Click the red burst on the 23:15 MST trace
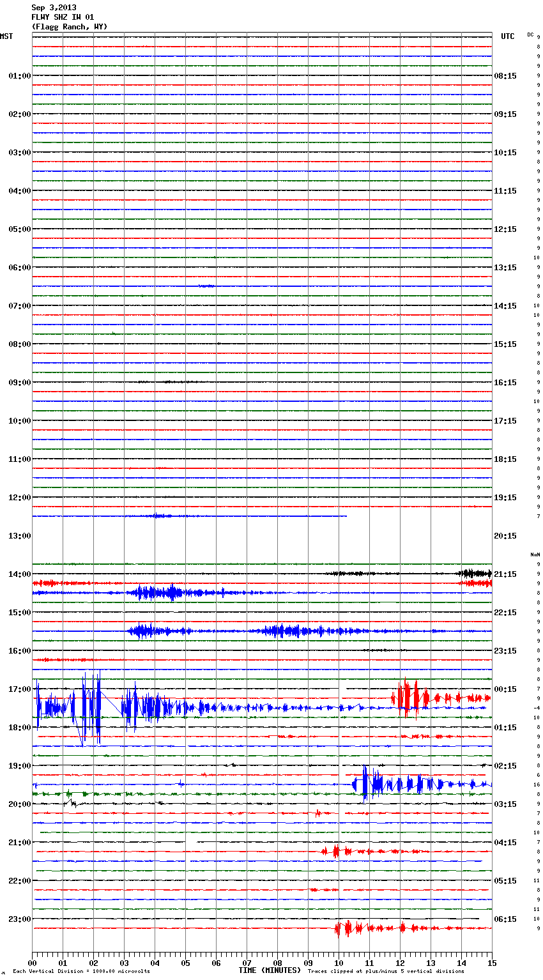This screenshot has width=543, height=980. [348, 928]
